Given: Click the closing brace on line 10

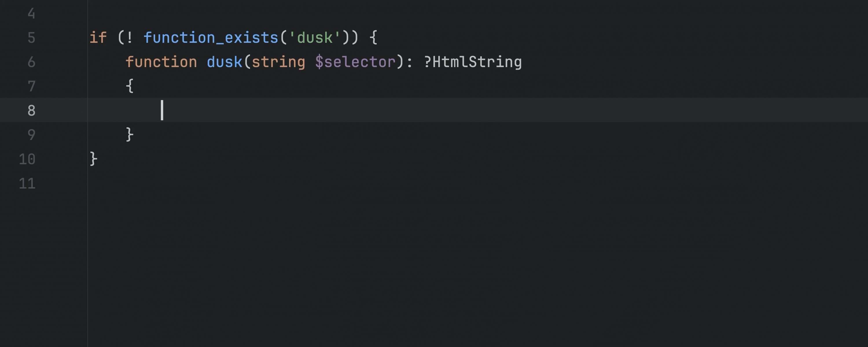Looking at the screenshot, I should (94, 159).
